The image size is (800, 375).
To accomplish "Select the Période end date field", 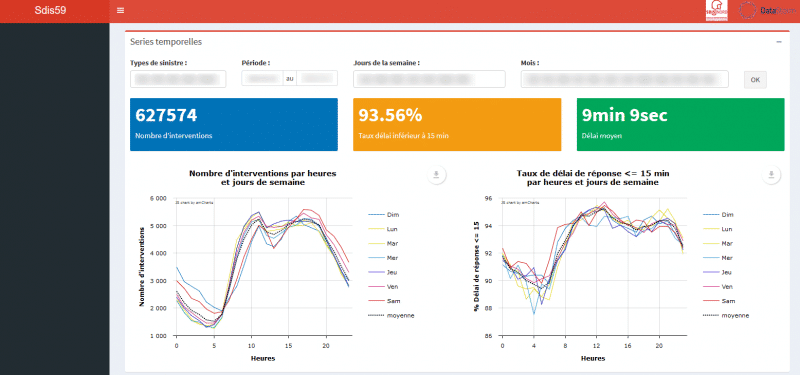I will tap(317, 79).
